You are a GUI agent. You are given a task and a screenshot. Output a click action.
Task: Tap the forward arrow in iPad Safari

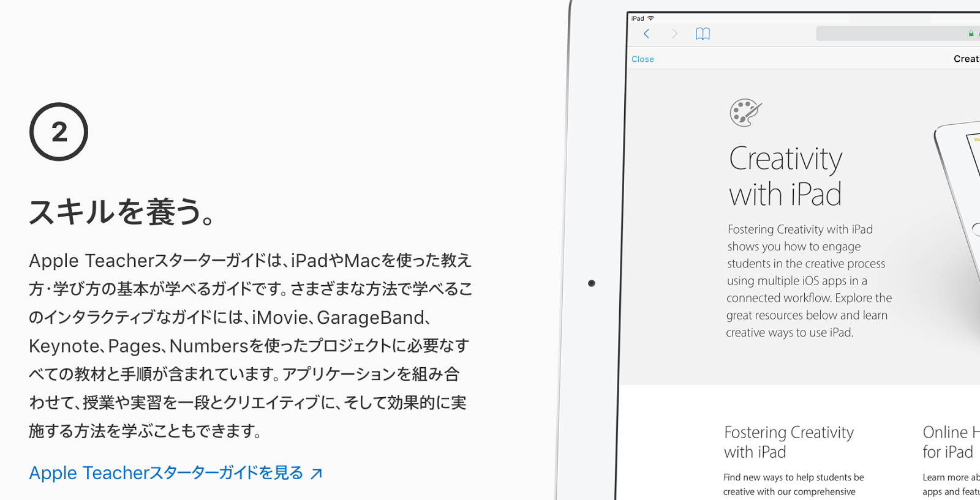[x=674, y=34]
